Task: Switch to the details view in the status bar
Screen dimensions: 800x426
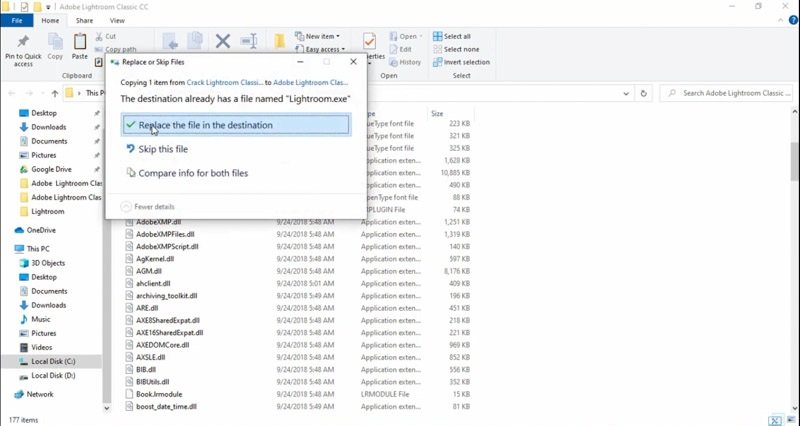Action: pyautogui.click(x=775, y=420)
